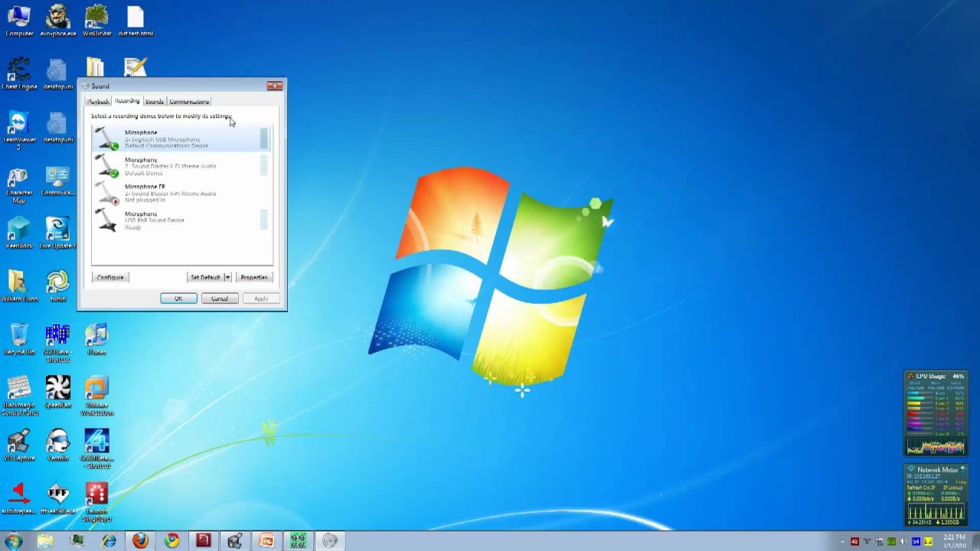Open the Live Update 4 shortcut
Screen dimensions: 980x551
pyautogui.click(x=57, y=233)
